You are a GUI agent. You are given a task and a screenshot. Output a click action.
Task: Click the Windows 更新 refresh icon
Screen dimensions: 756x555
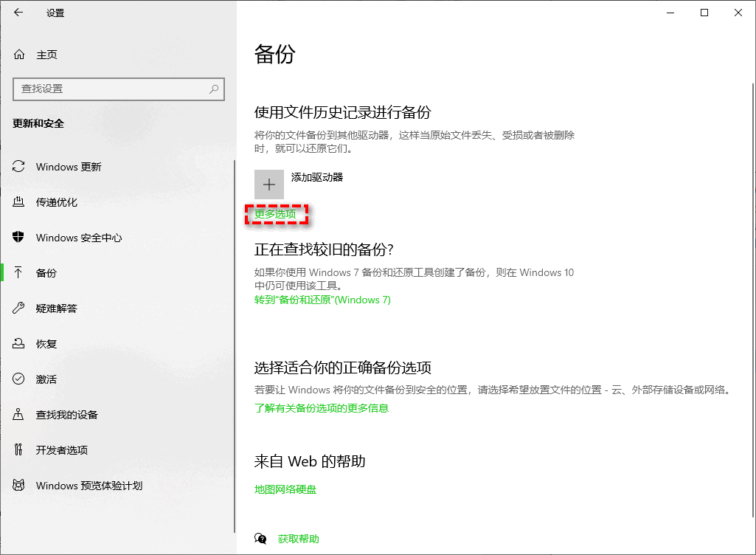tap(19, 167)
